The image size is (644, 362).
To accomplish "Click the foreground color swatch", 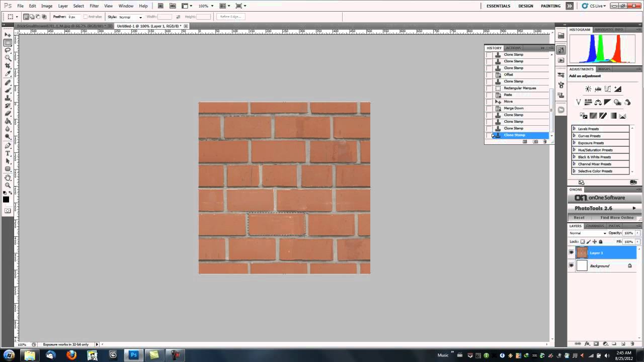I will 6,199.
